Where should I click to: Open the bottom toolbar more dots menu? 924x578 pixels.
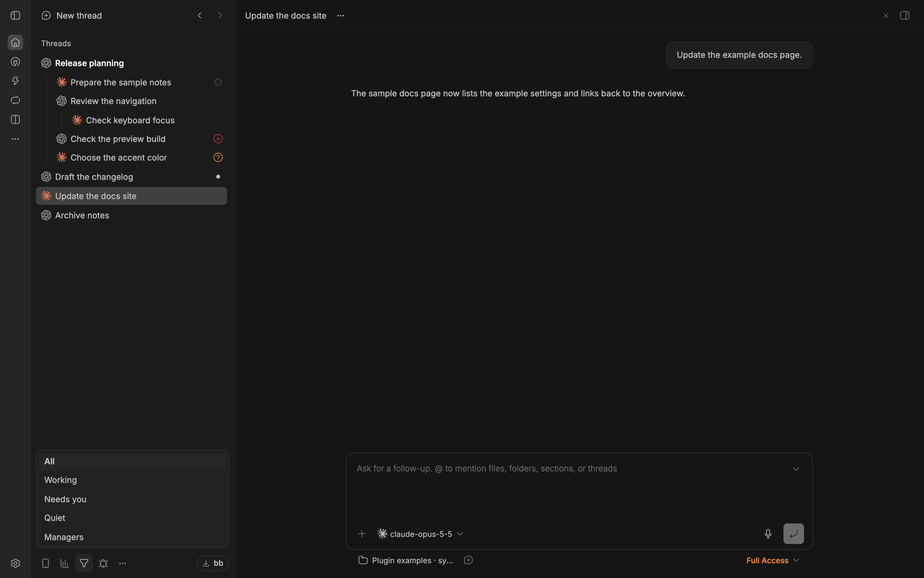click(x=123, y=563)
